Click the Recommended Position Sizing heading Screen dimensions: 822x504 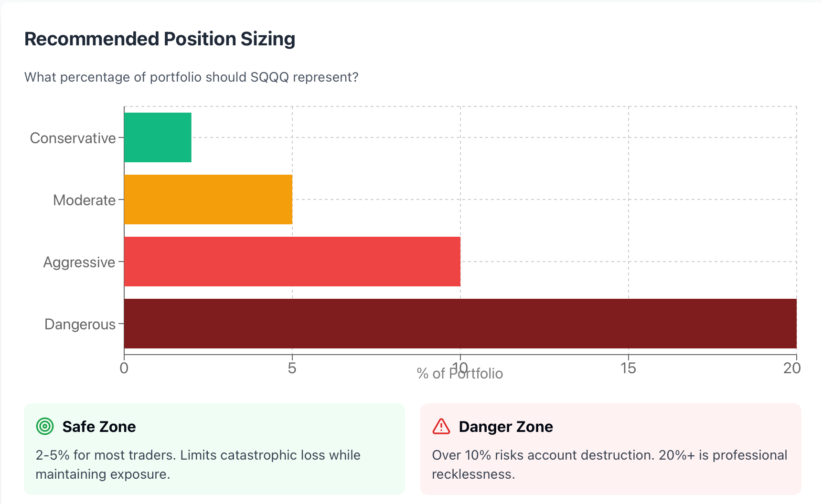[160, 39]
